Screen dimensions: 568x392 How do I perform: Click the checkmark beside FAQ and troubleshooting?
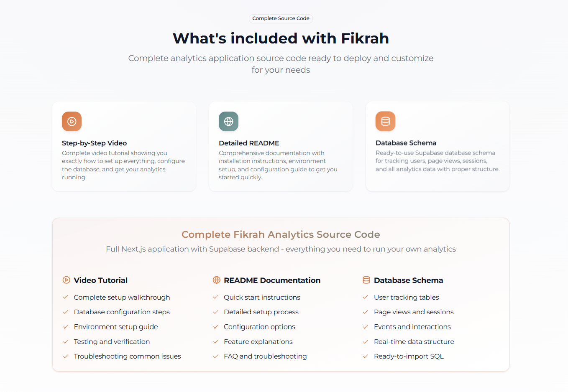[x=216, y=356]
